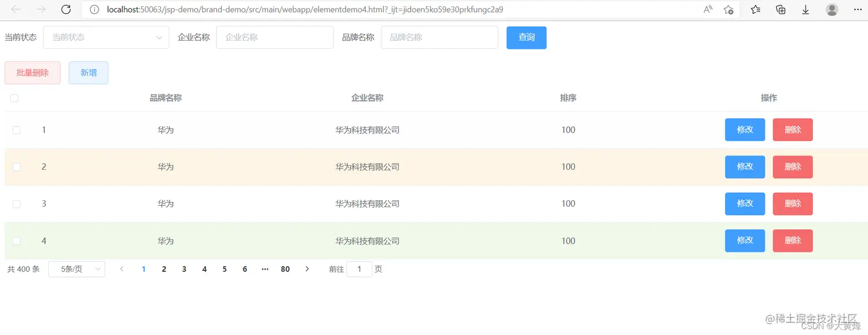Open the 5条/页 page size dropdown

click(76, 268)
